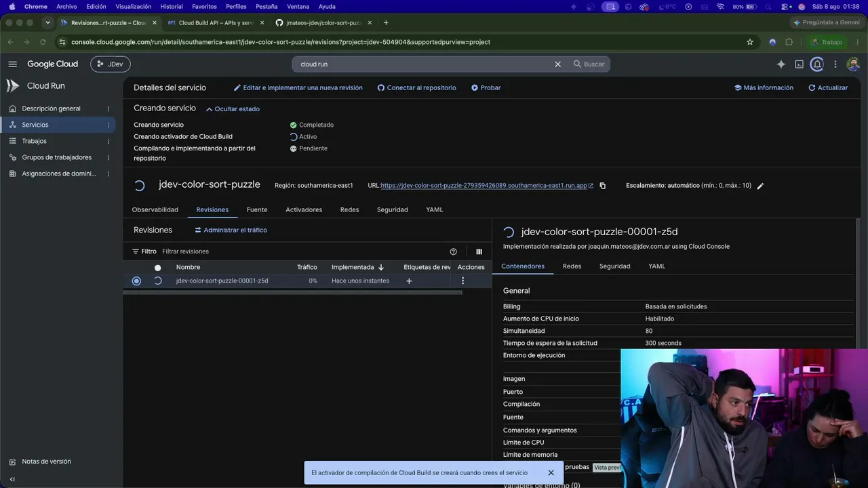The height and width of the screenshot is (488, 868).
Task: Open the revision detail YAML tab
Action: 657,266
